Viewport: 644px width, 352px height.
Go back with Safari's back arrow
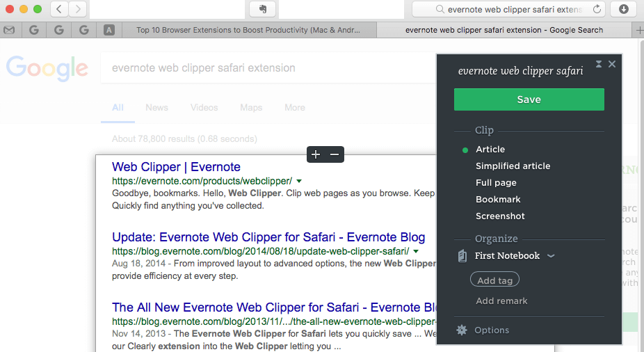click(59, 9)
